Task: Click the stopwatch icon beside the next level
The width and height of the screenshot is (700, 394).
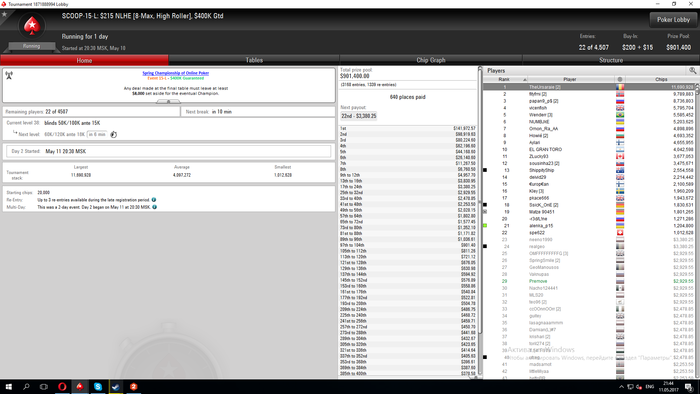Action: point(113,134)
